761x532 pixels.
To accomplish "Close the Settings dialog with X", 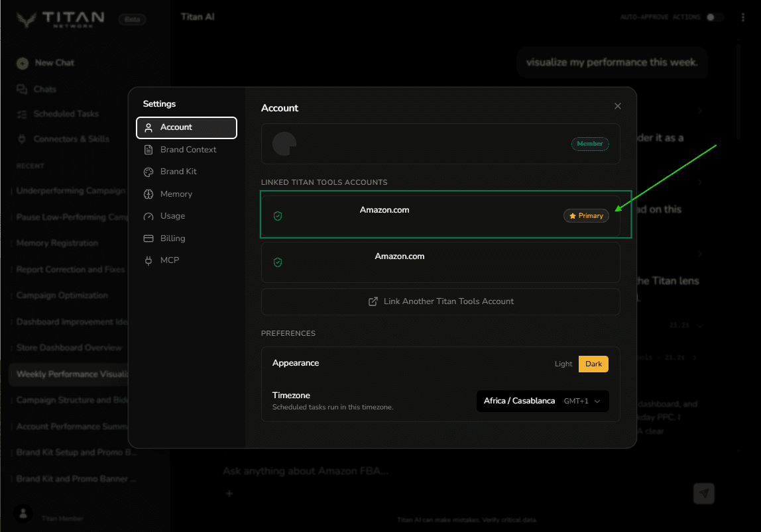I will point(617,106).
